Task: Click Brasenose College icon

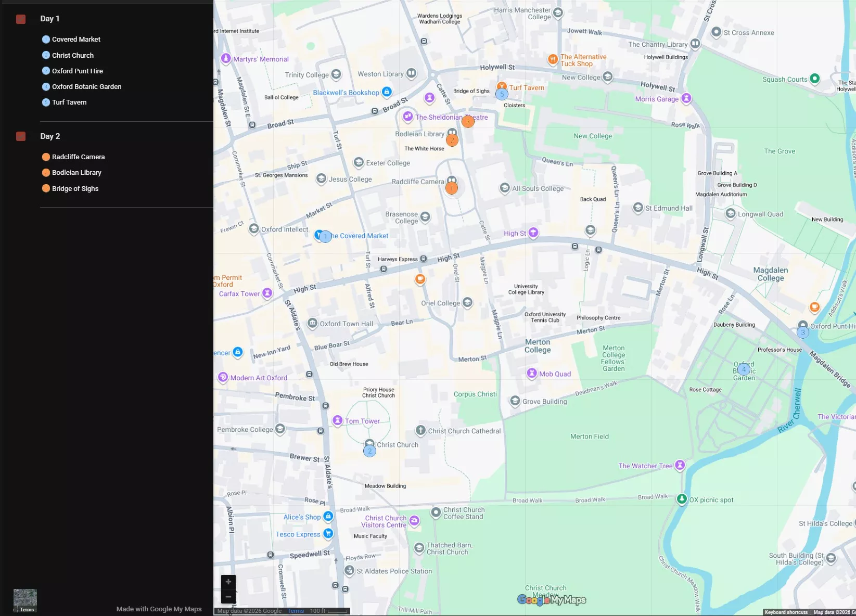Action: 425,216
